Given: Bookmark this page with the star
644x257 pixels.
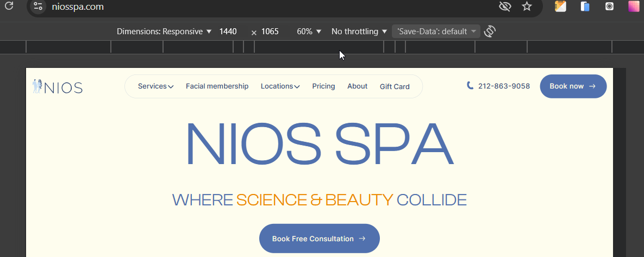Looking at the screenshot, I should point(527,6).
